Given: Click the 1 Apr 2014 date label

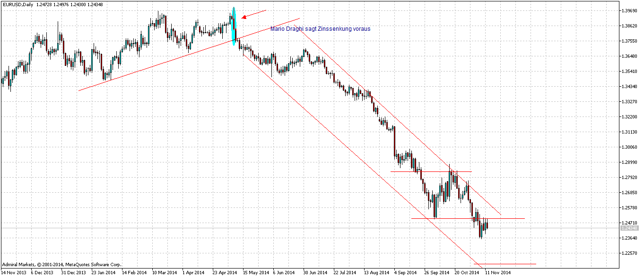Looking at the screenshot, I should [193, 273].
